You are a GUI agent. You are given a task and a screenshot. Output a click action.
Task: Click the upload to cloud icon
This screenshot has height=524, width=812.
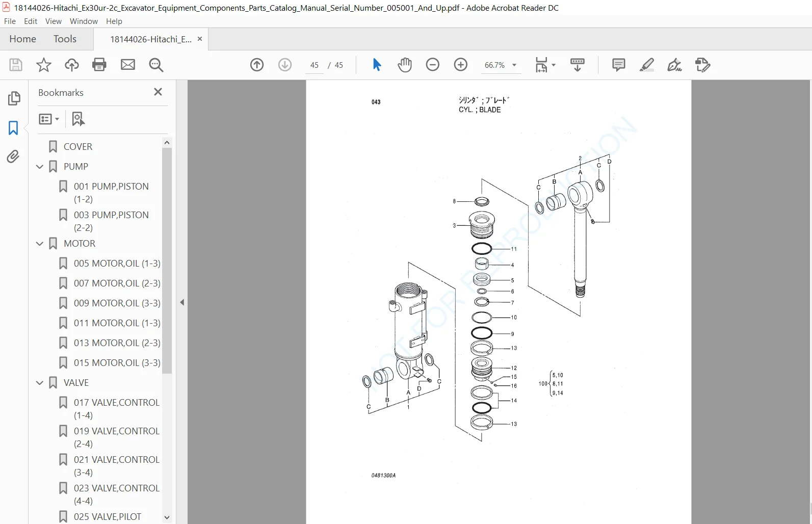[x=72, y=65]
